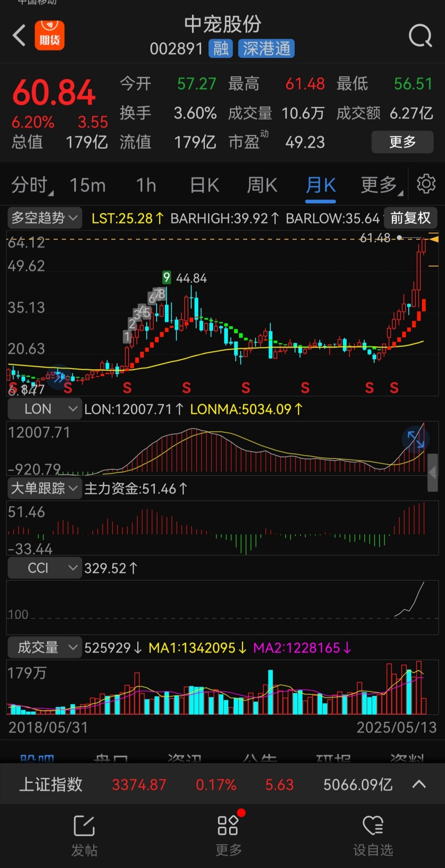Open 多空趋势 indicator dropdown
The image size is (445, 868).
point(44,218)
